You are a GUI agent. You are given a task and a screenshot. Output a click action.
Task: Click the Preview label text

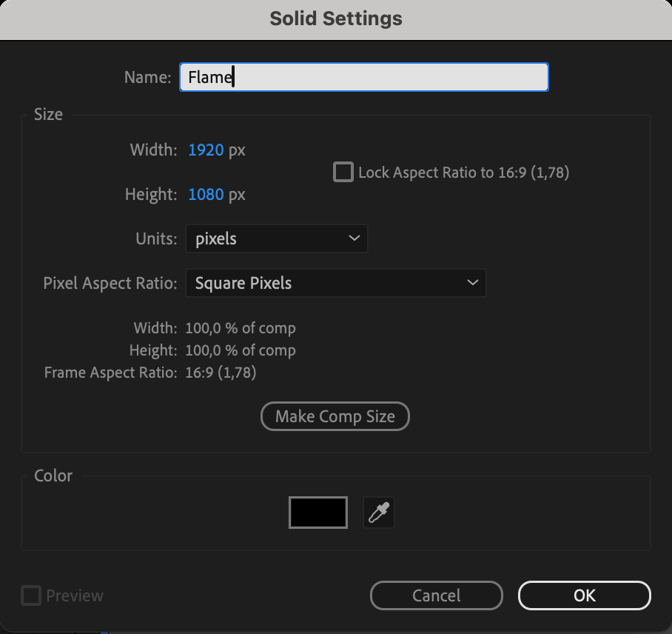tap(75, 595)
